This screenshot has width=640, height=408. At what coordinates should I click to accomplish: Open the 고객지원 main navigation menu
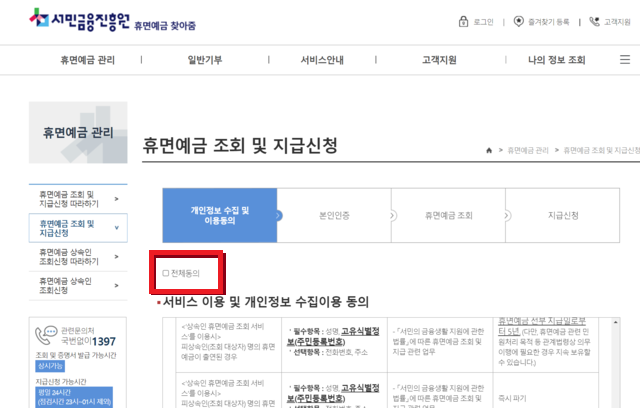(439, 60)
